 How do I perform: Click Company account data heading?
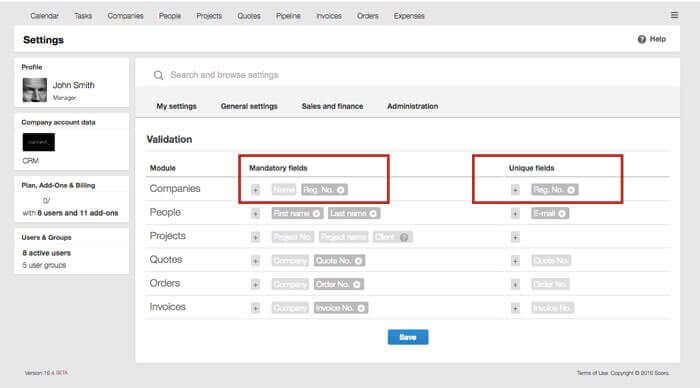(58, 122)
